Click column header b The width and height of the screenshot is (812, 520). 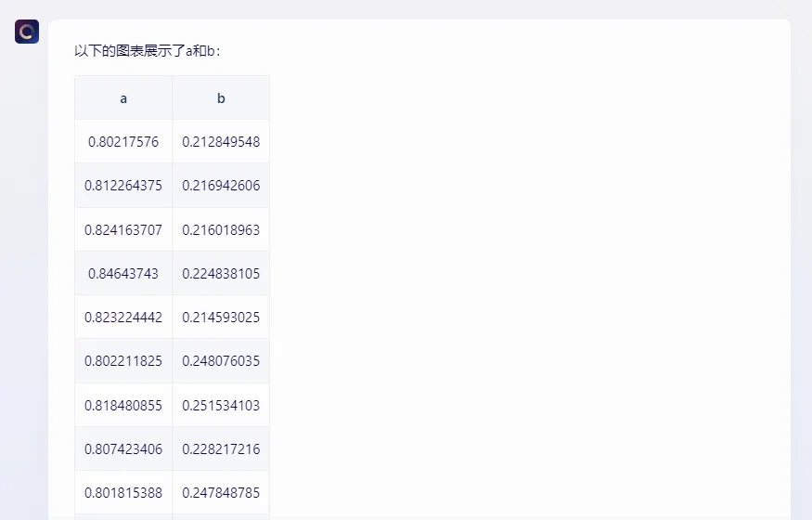click(221, 98)
